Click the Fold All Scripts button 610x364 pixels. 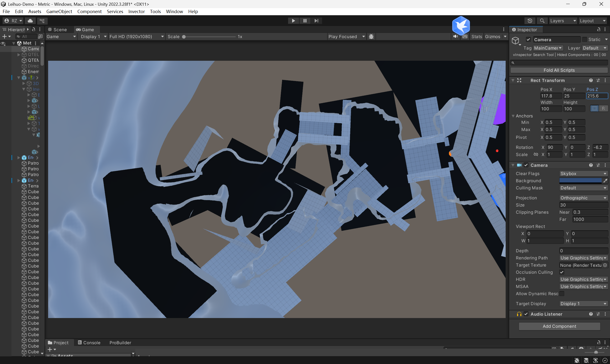[559, 70]
